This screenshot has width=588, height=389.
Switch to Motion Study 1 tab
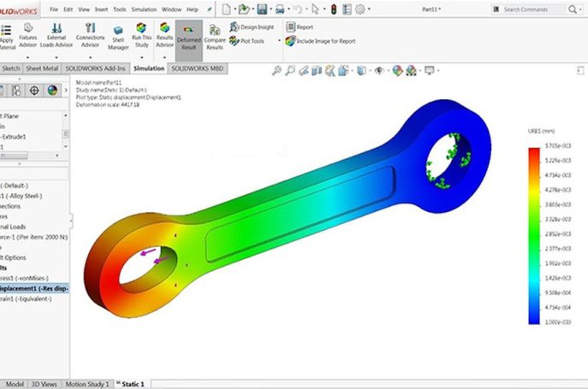pyautogui.click(x=87, y=384)
